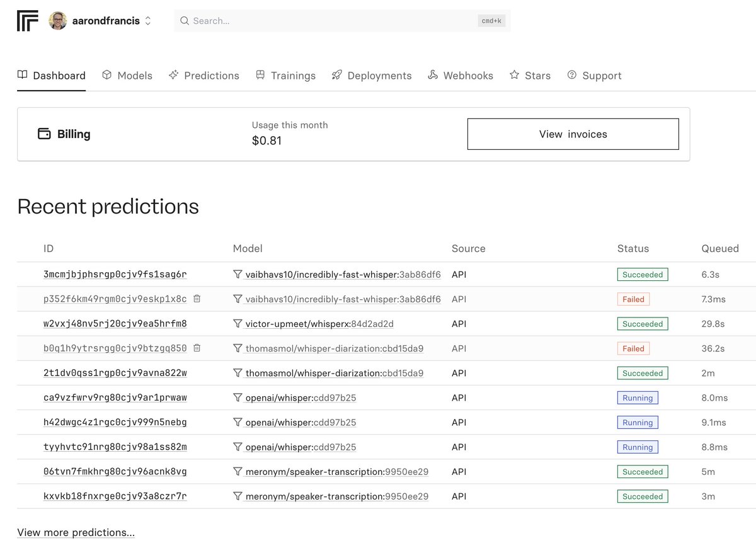The width and height of the screenshot is (756, 560).
Task: Click filter icon in the 2t1dv0qss1rgp0cjv9avna822w row
Action: (238, 373)
